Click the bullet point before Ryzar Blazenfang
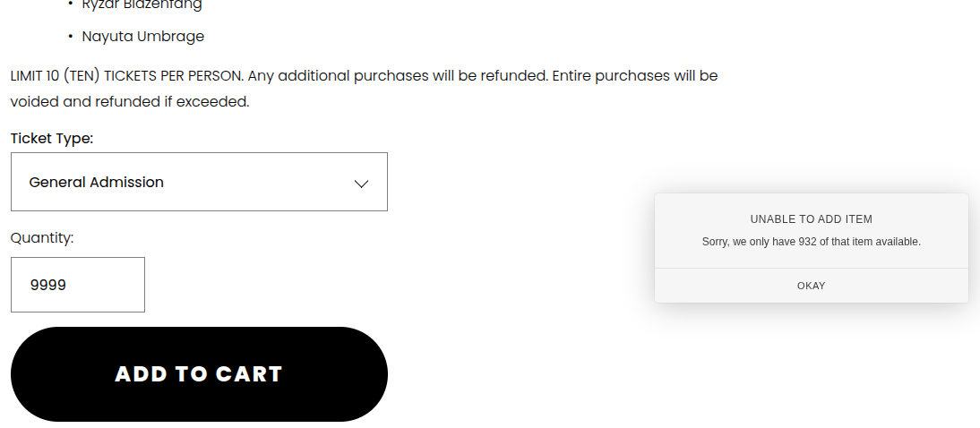 click(71, 4)
